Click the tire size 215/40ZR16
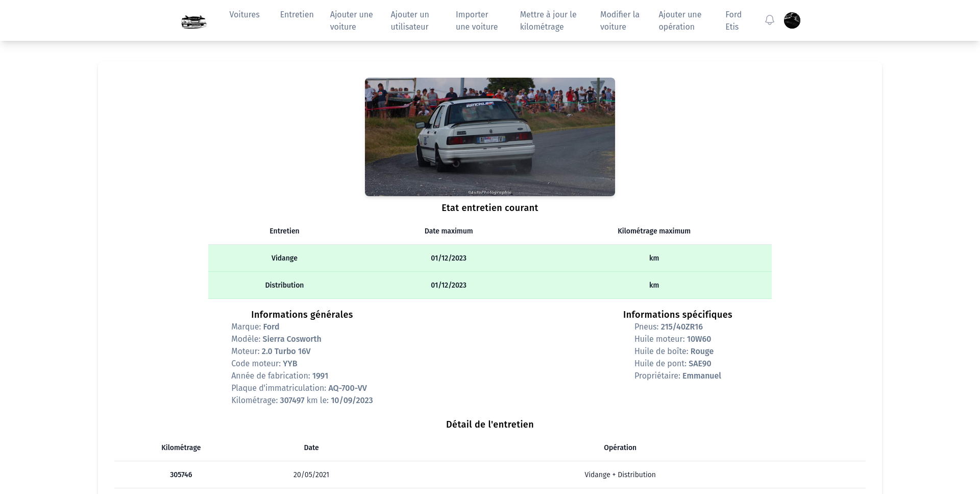 point(681,327)
